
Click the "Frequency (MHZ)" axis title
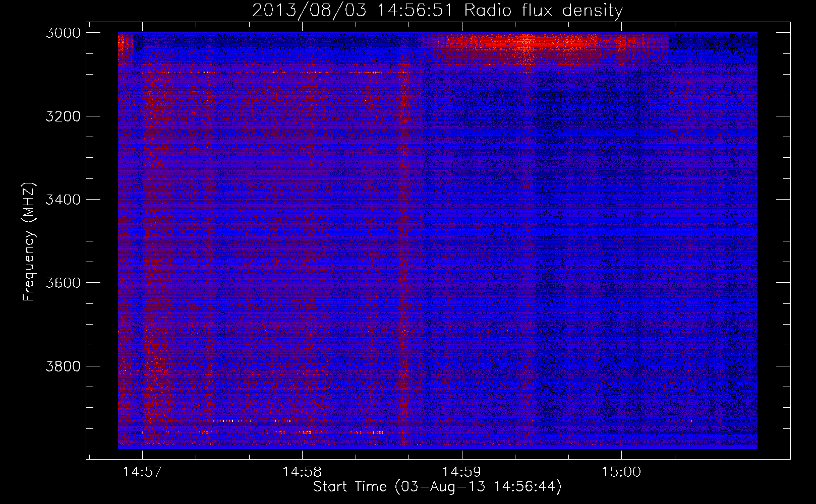[29, 241]
